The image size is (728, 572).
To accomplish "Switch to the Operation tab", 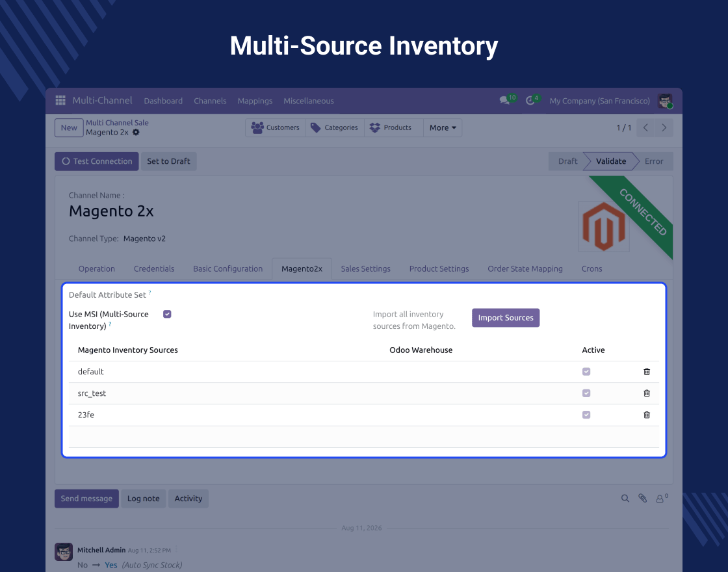I will [97, 269].
